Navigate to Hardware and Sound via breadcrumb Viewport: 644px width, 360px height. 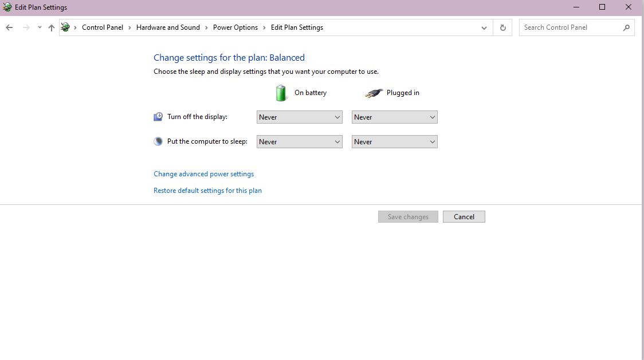coord(168,27)
